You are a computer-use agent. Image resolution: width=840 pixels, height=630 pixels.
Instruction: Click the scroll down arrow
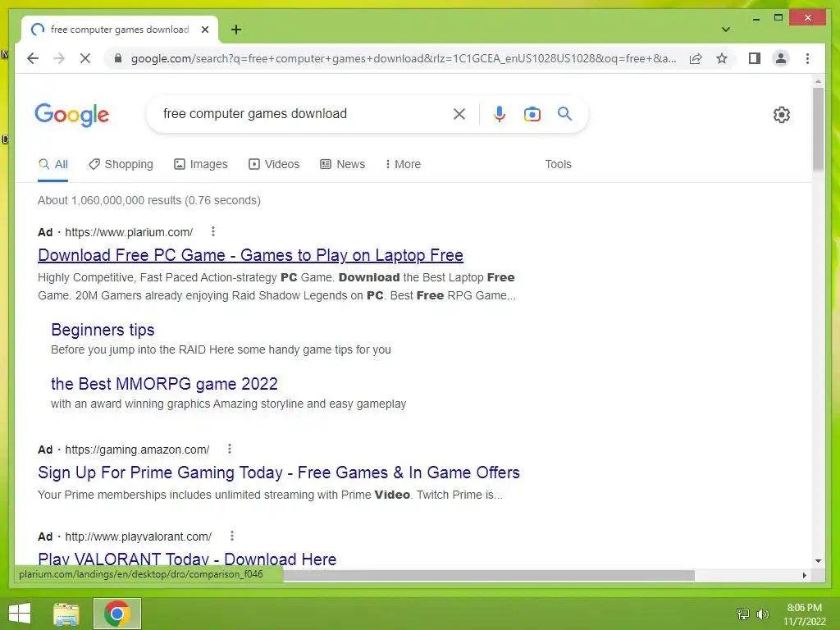tap(818, 561)
